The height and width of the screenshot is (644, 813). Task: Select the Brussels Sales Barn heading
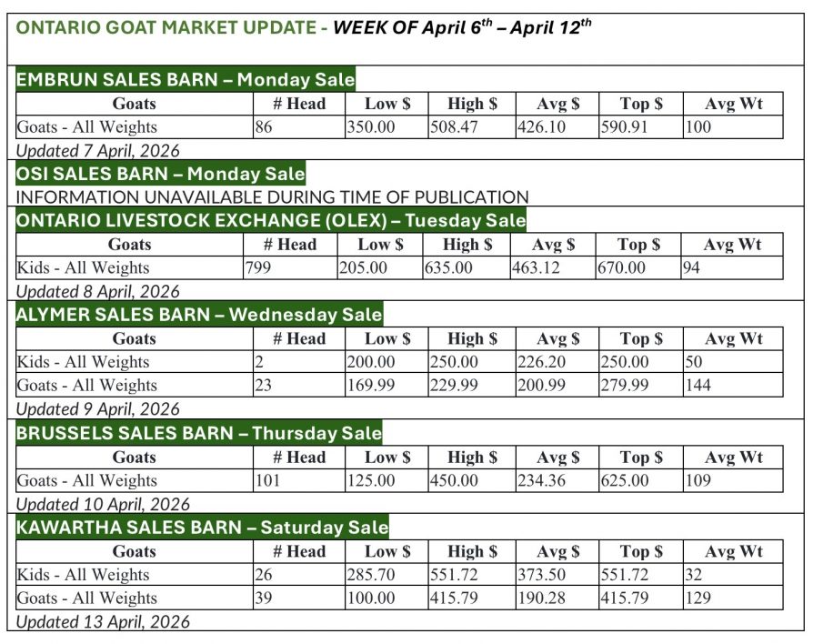click(199, 433)
